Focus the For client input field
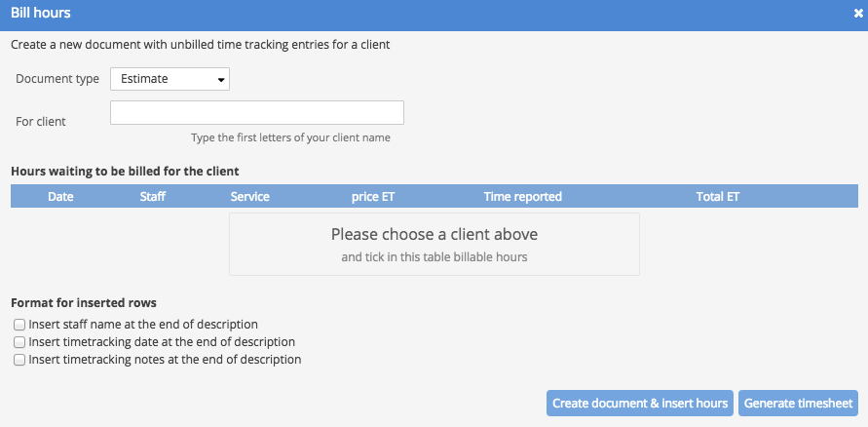 click(x=257, y=112)
